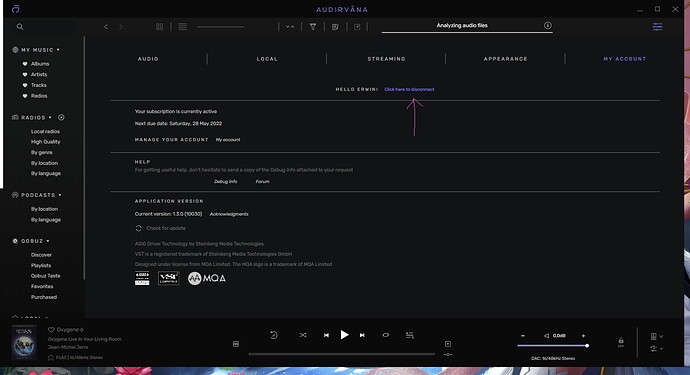690x375 pixels.
Task: Go back with the left arrow
Action: tap(106, 27)
